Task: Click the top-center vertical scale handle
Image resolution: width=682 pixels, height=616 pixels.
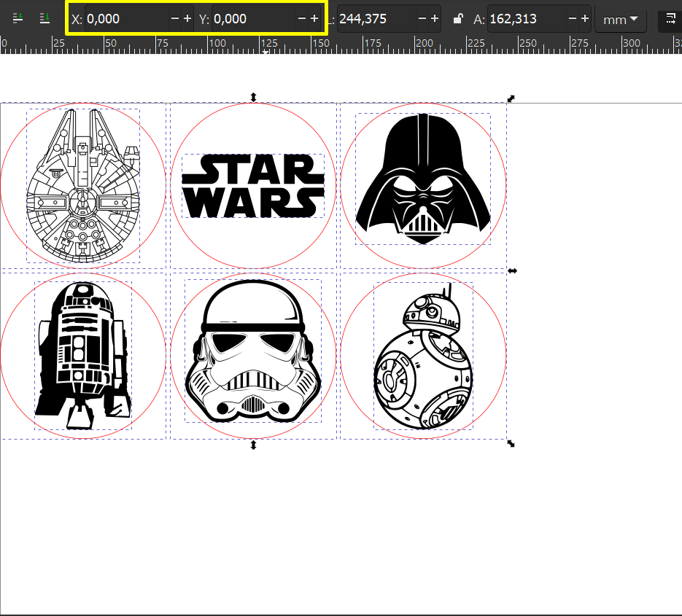Action: click(253, 97)
